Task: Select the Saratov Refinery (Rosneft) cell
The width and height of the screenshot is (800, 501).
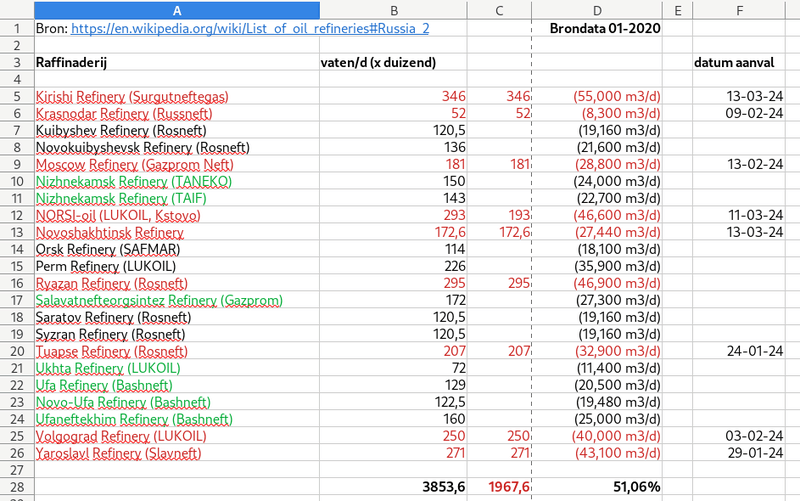Action: (177, 317)
